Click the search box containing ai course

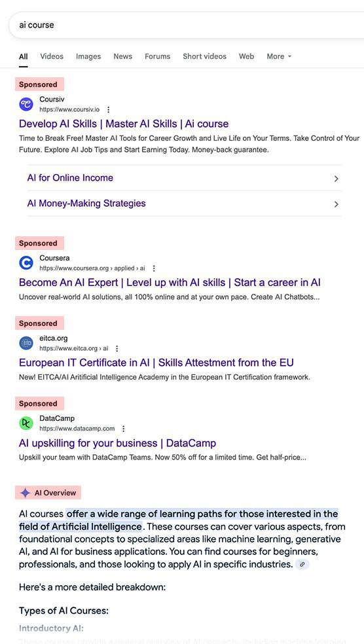coord(186,25)
